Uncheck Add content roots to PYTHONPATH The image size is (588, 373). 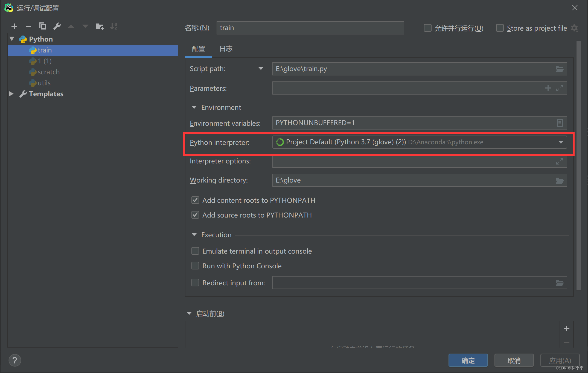click(x=195, y=200)
